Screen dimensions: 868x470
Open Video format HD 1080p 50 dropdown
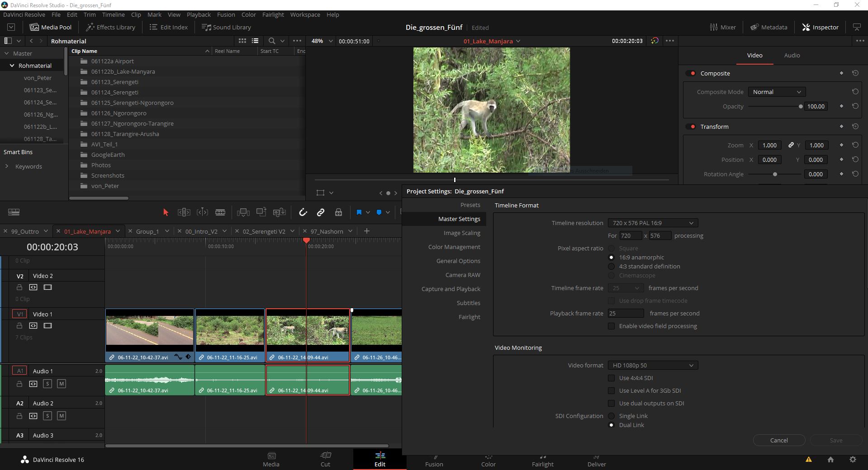[x=653, y=365]
